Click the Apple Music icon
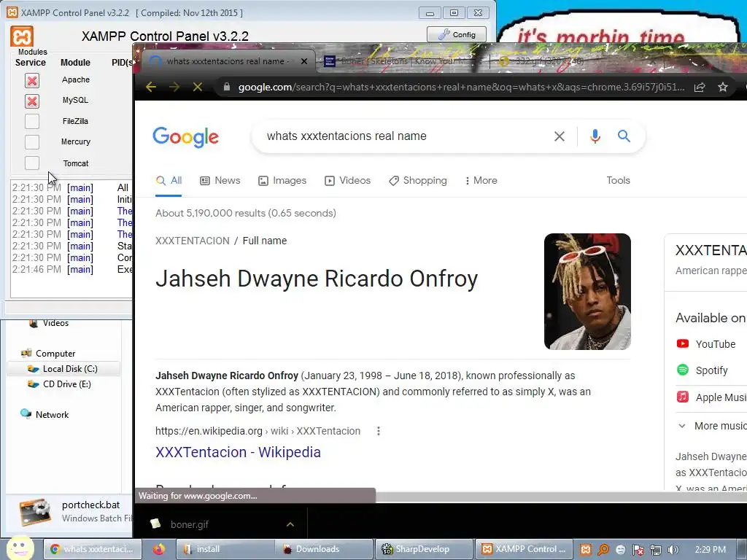 click(x=683, y=397)
